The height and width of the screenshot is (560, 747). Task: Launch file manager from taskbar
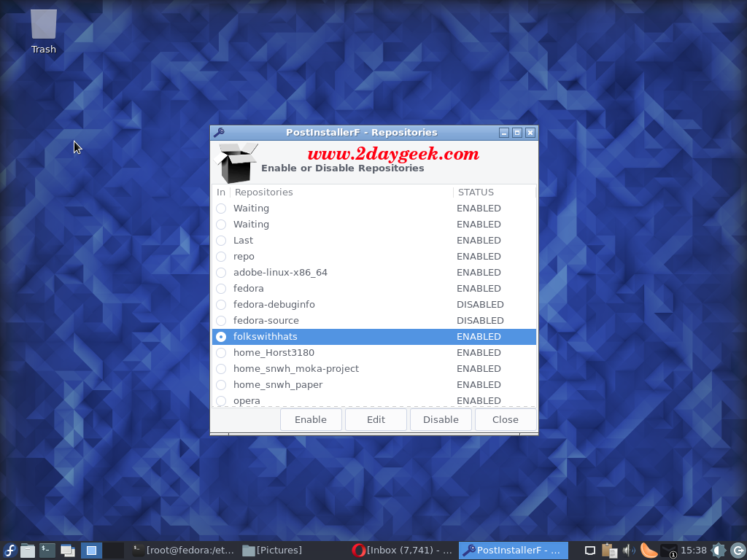(28, 551)
